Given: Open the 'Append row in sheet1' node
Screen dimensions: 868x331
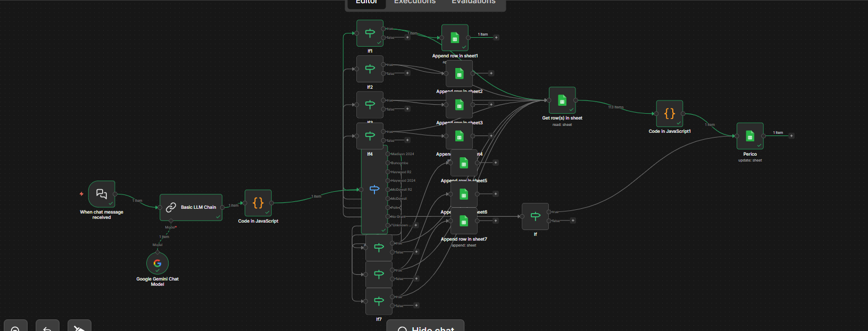Looking at the screenshot, I should click(x=455, y=38).
